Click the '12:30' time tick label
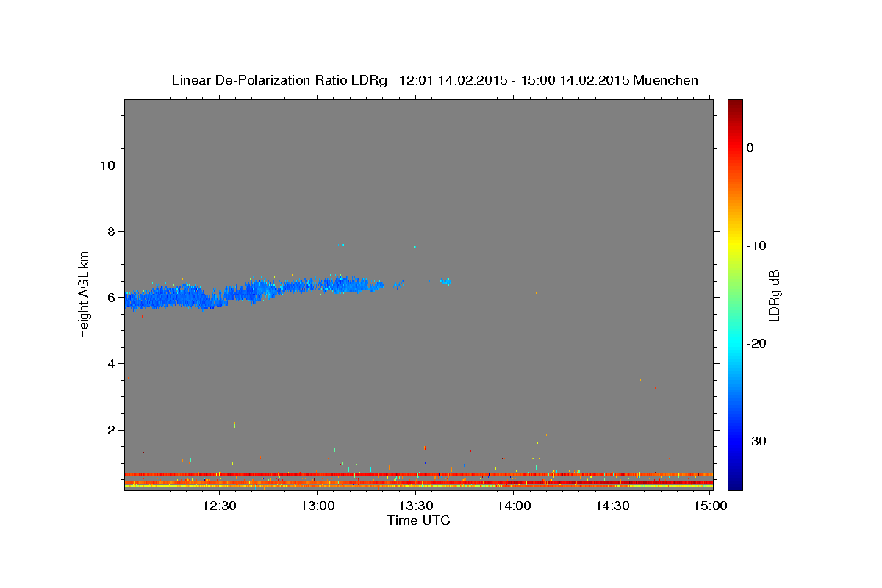The image size is (882, 588). click(x=219, y=506)
